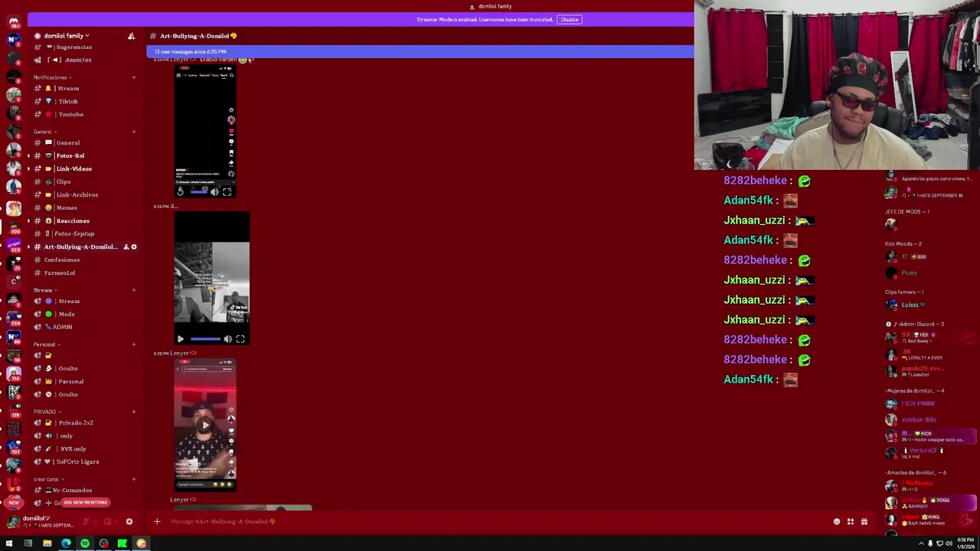Image resolution: width=980 pixels, height=551 pixels.
Task: Collapse the Stream category
Action: click(x=44, y=290)
